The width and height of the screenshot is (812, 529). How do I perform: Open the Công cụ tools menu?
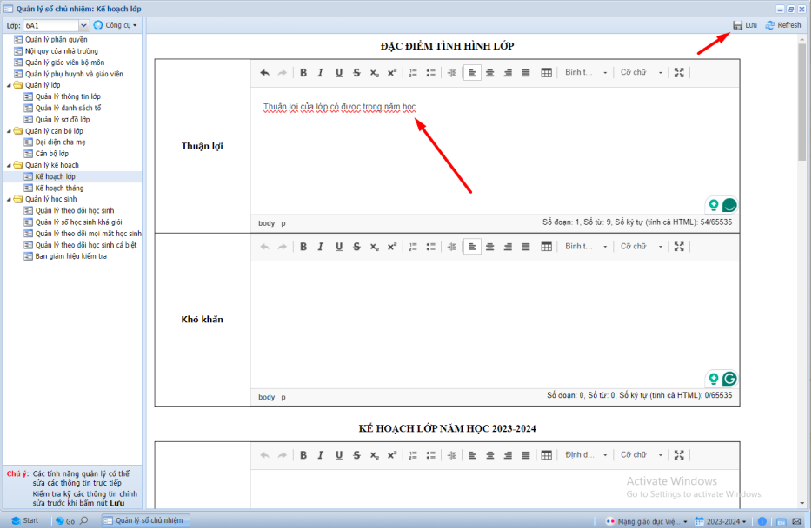(x=116, y=25)
